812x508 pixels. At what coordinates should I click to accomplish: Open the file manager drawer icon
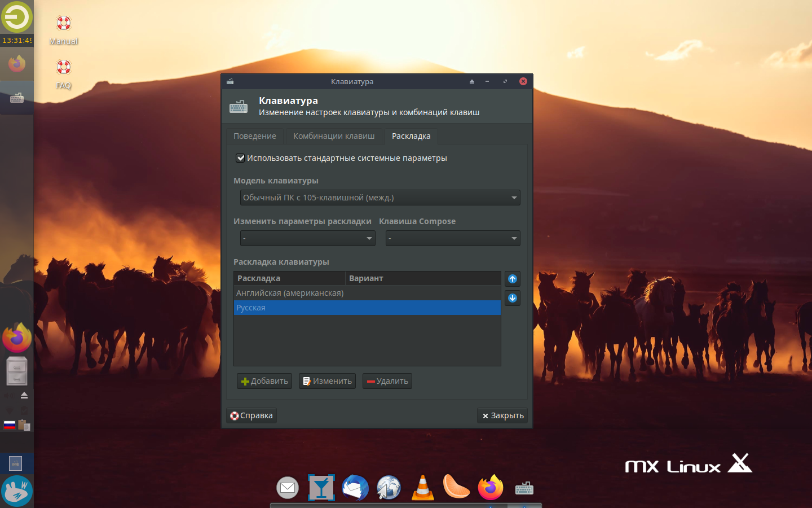[17, 371]
